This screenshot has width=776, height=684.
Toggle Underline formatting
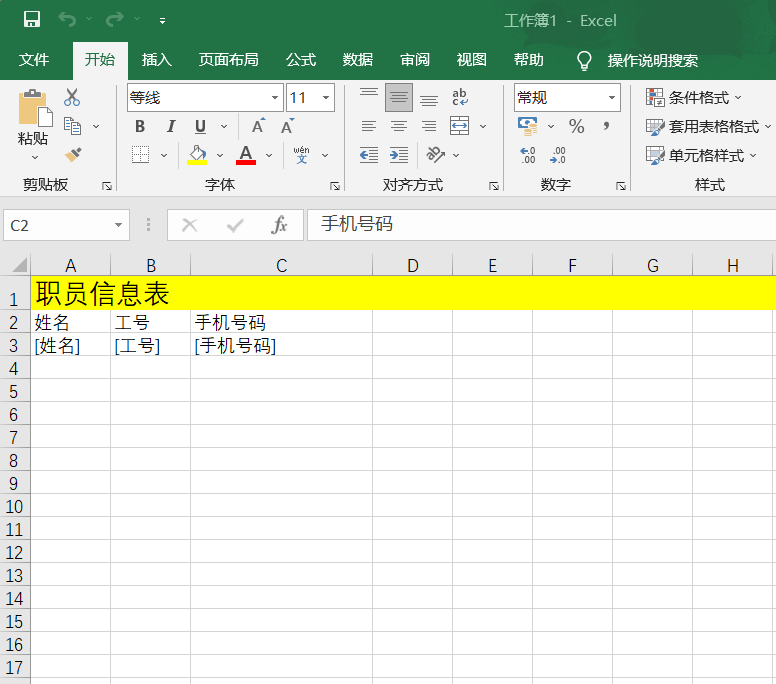200,126
